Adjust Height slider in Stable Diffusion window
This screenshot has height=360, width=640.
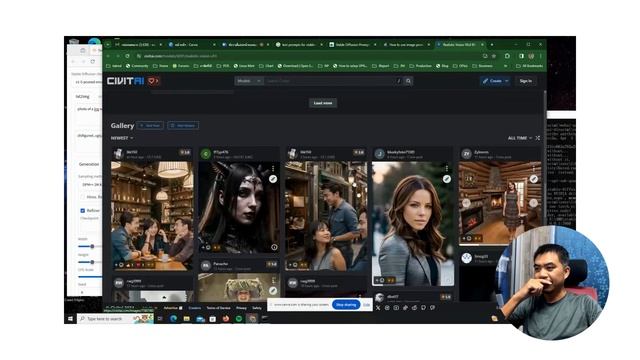pos(90,262)
